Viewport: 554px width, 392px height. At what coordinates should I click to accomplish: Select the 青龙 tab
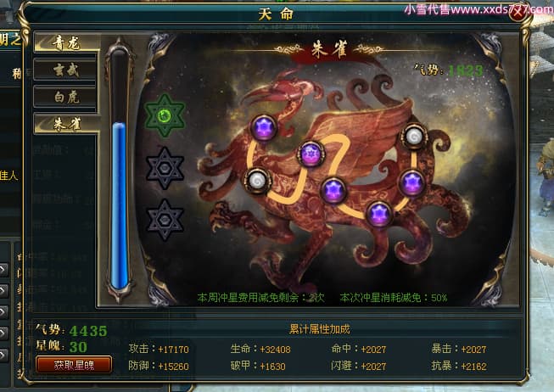[65, 43]
